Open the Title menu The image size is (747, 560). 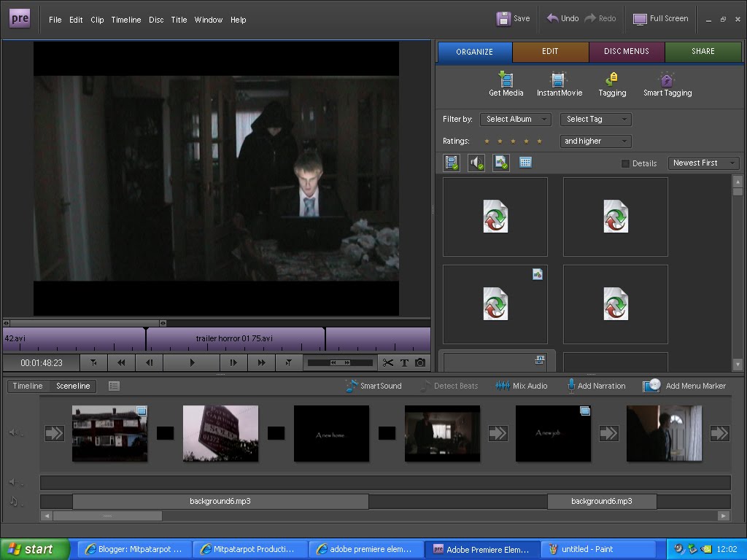[x=179, y=20]
